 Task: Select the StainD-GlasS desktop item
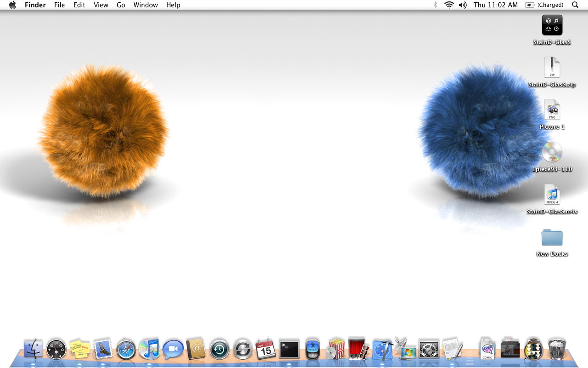tap(552, 30)
